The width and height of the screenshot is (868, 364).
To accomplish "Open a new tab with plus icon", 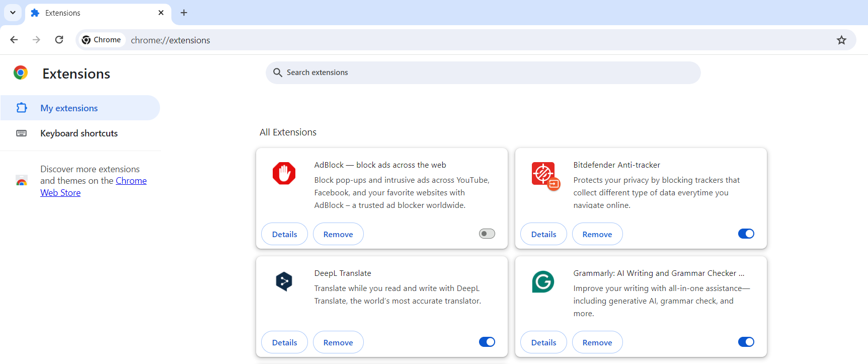I will coord(184,13).
